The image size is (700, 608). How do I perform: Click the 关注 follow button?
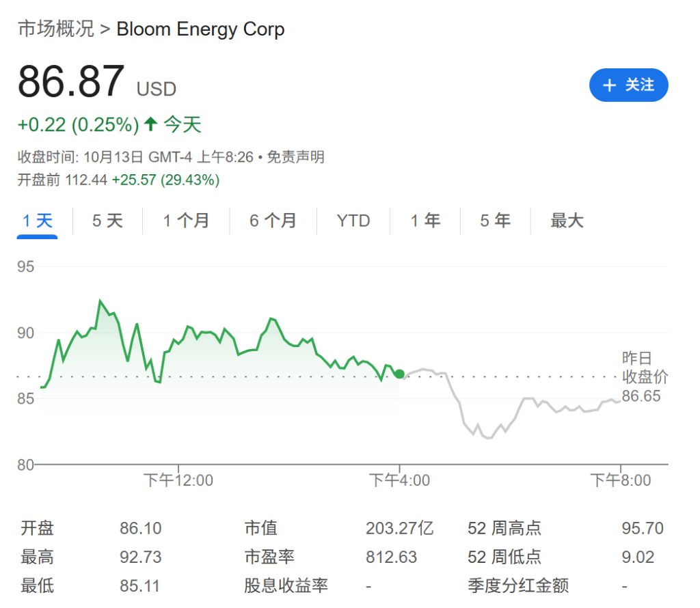(628, 85)
